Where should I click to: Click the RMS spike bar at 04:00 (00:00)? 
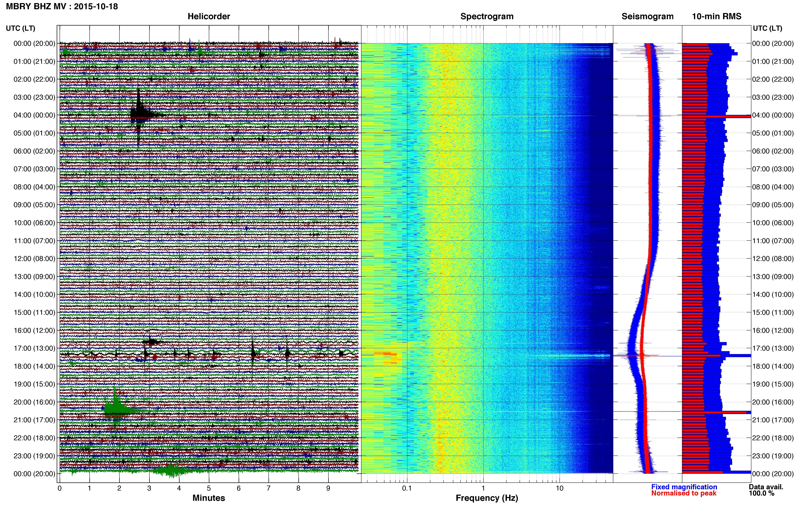click(x=716, y=116)
